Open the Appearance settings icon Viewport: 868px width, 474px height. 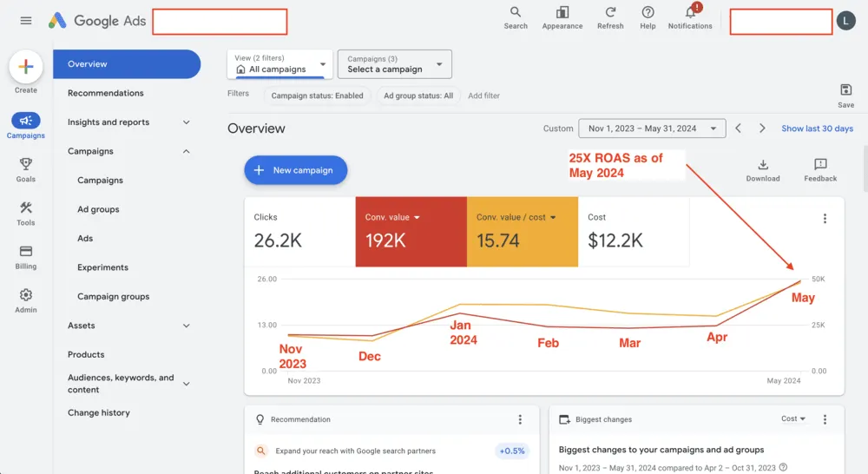tap(562, 17)
